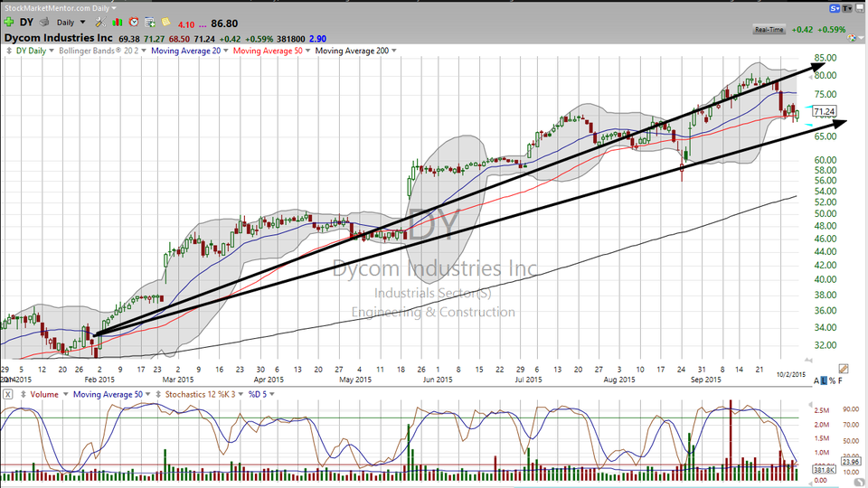The width and height of the screenshot is (868, 488).
Task: Toggle the A arithmetic scale button
Action: (x=816, y=381)
